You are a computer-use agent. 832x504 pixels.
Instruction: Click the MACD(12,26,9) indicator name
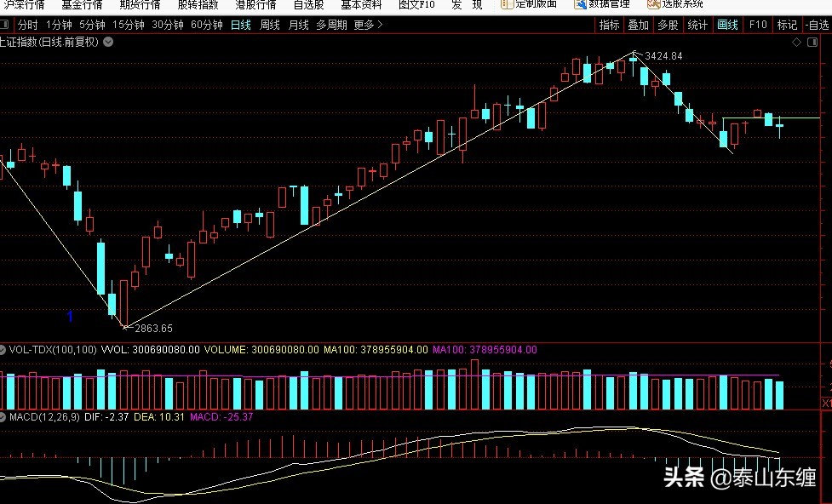pyautogui.click(x=44, y=417)
